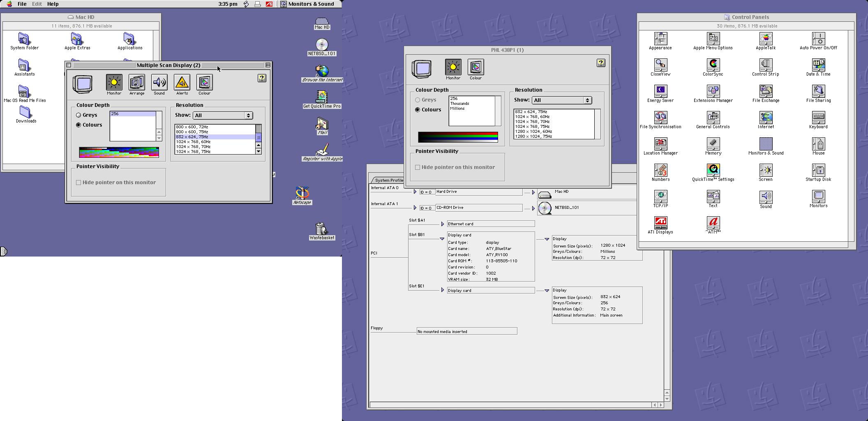Choose 1024 x 768, 60Hz in Multiple Scan Display
Screen dimensions: 868x421
[215, 142]
